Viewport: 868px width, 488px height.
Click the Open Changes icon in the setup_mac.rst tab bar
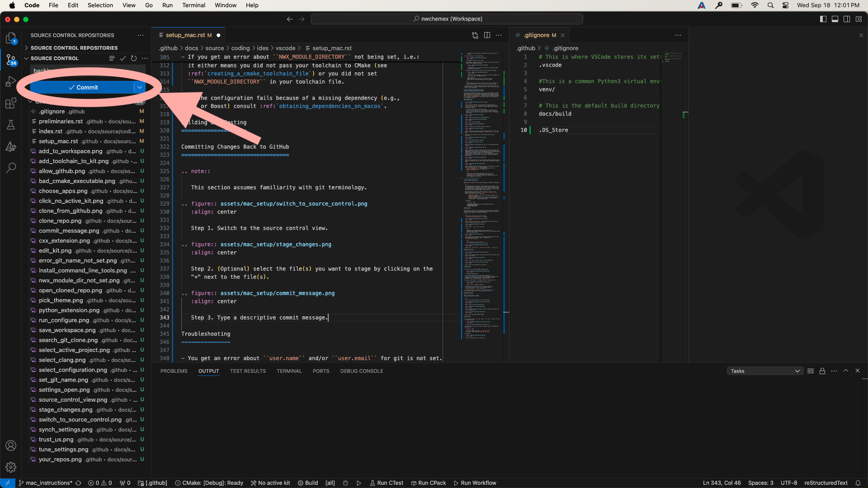[x=475, y=35]
